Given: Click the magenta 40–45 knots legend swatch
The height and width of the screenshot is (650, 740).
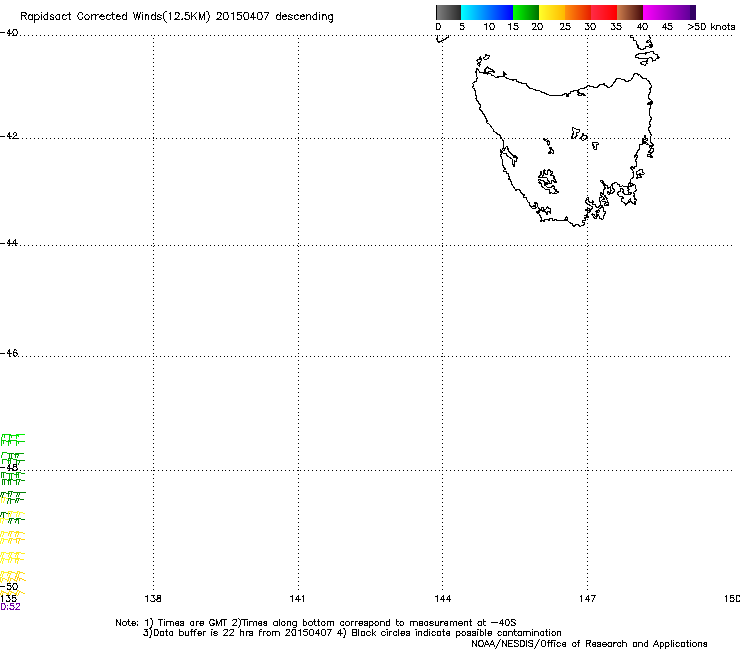Looking at the screenshot, I should pos(656,12).
